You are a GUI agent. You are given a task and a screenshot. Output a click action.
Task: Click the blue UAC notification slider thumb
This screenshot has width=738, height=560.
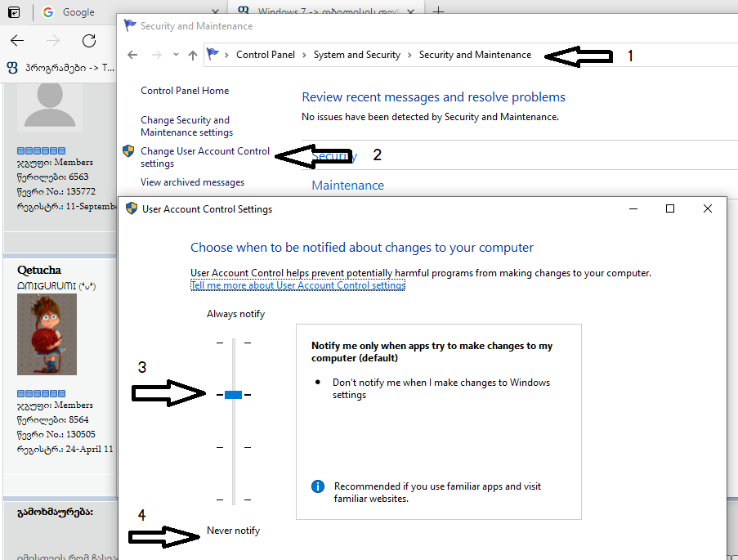click(233, 395)
